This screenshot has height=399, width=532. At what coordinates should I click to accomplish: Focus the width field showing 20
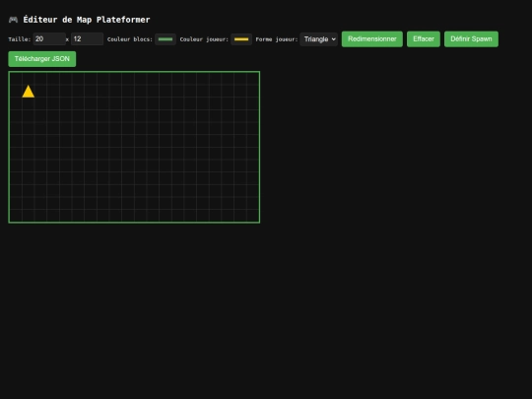[49, 39]
